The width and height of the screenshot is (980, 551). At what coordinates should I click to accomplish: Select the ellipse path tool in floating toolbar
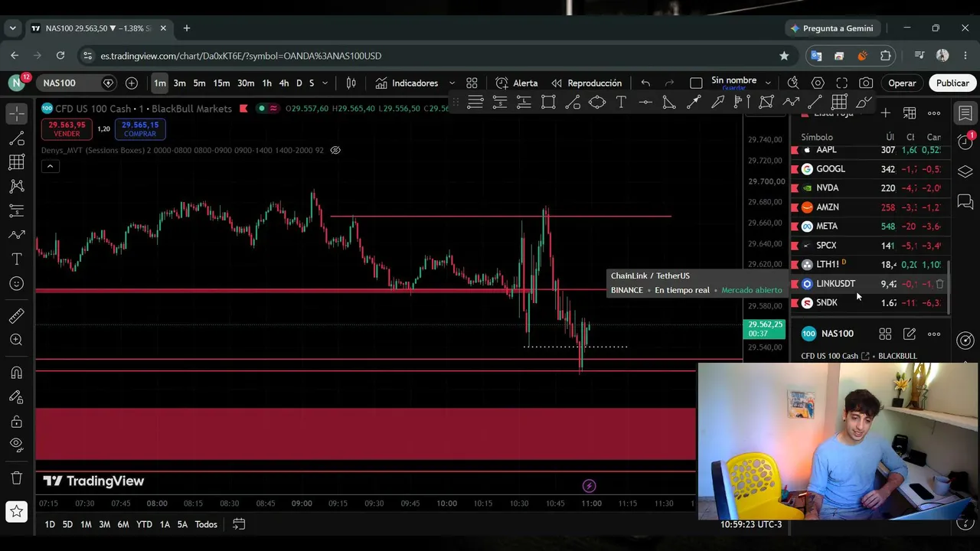click(597, 102)
